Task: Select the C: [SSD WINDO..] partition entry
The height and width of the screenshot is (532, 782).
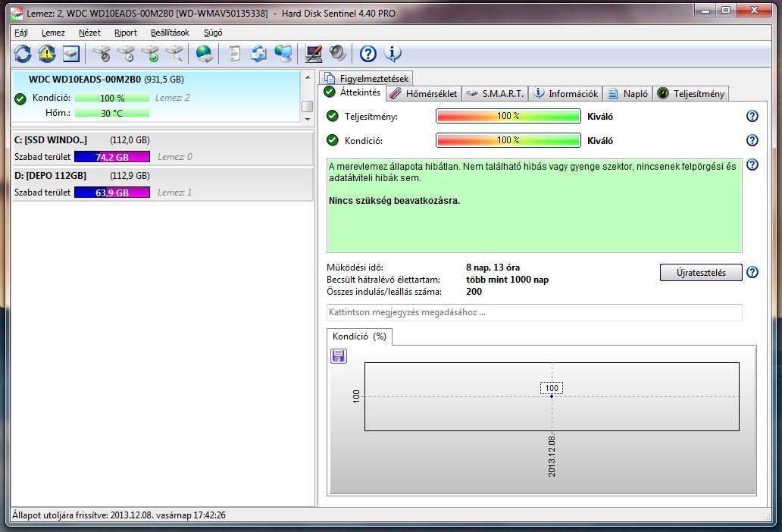Action: (163, 148)
